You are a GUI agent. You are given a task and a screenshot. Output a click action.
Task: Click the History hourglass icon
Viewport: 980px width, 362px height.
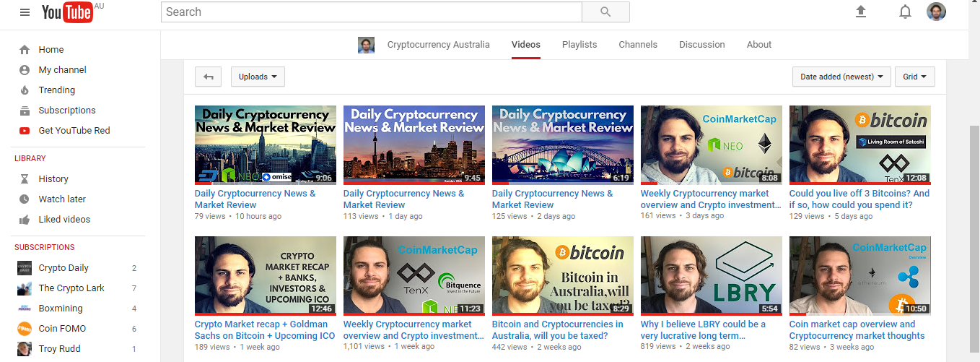pyautogui.click(x=25, y=178)
